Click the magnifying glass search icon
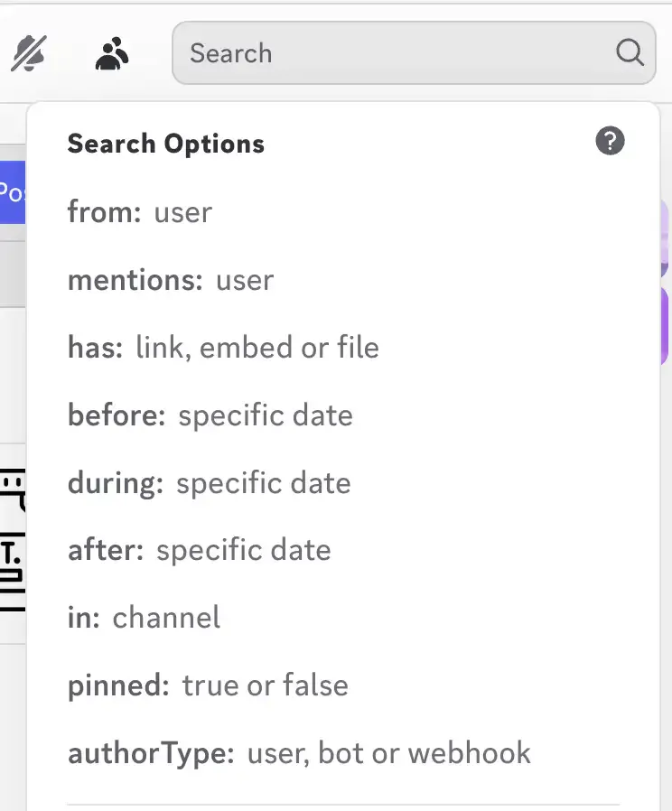672x811 pixels. (x=630, y=52)
